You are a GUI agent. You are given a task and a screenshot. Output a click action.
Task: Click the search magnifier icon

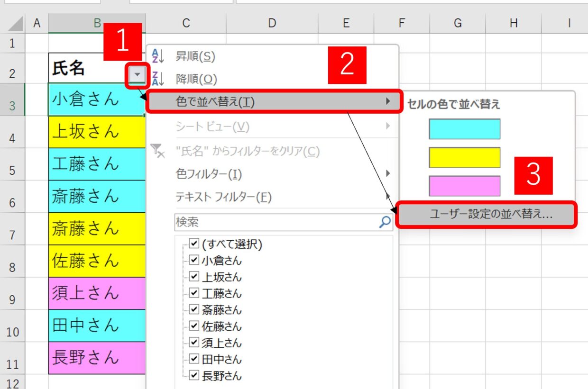pyautogui.click(x=385, y=221)
